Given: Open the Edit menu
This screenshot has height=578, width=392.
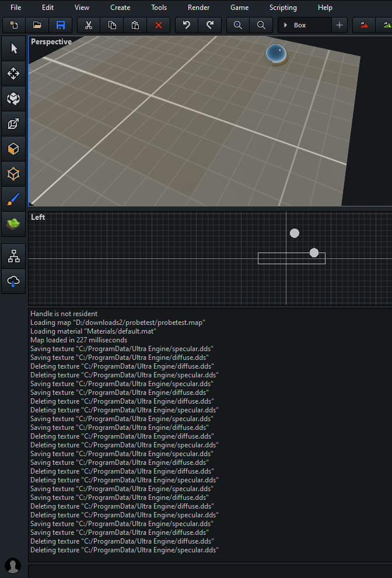Looking at the screenshot, I should click(x=48, y=8).
